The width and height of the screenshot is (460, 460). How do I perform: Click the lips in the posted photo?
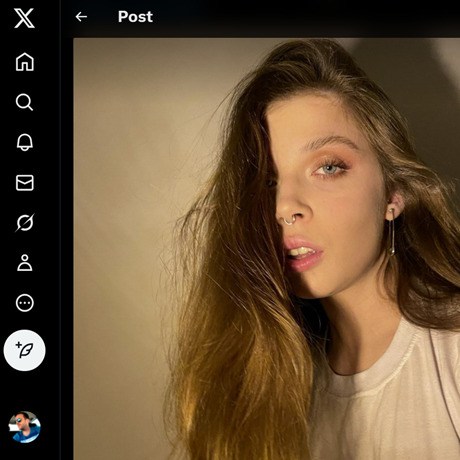pyautogui.click(x=303, y=253)
